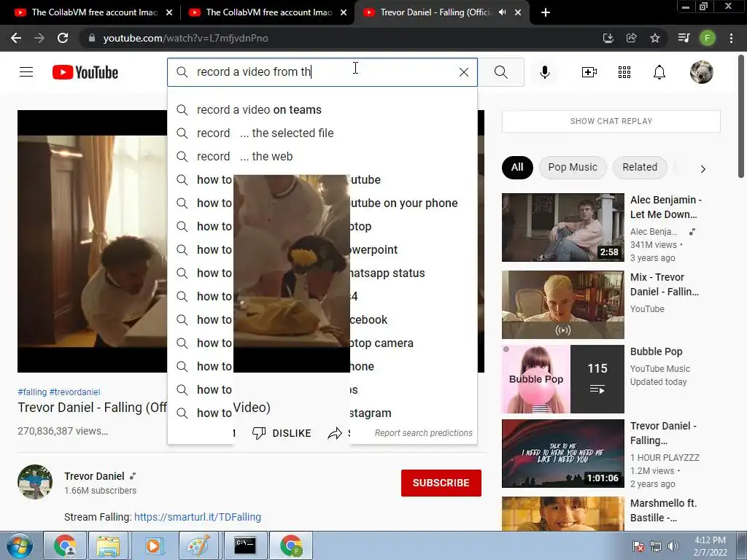Open Mix - Trevor Daniel thumbnail
Screen dimensions: 747x560
pos(562,305)
